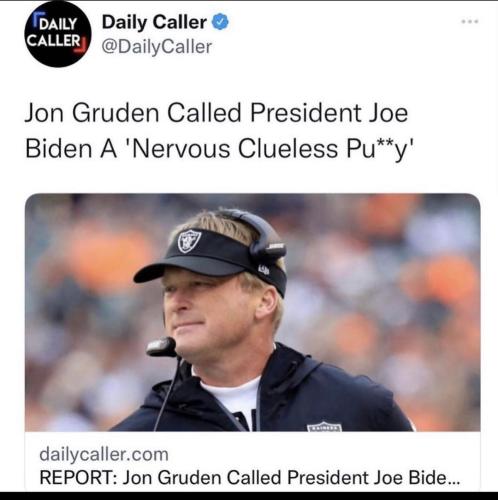Click the dailycaller.com domain label
This screenshot has width=498, height=500.
104,454
